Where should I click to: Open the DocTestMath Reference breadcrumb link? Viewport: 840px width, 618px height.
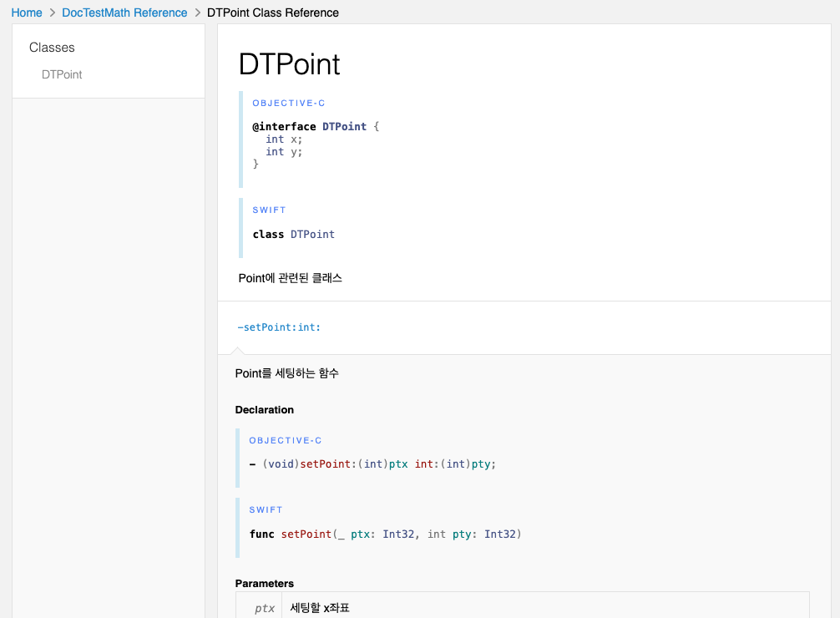[124, 13]
